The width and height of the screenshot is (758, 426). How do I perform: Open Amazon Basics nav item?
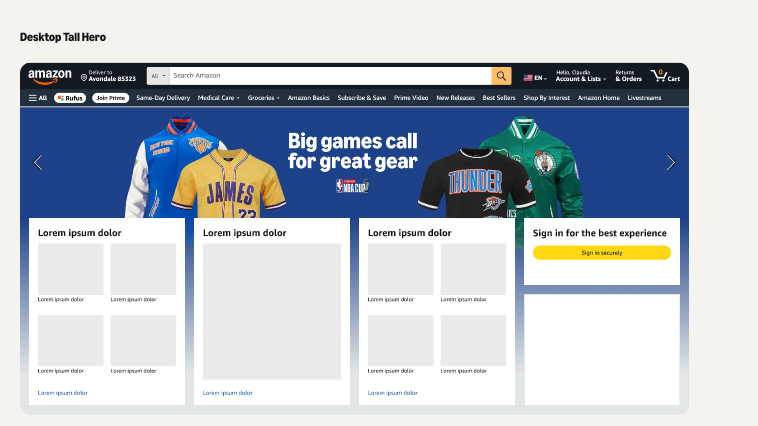(308, 98)
